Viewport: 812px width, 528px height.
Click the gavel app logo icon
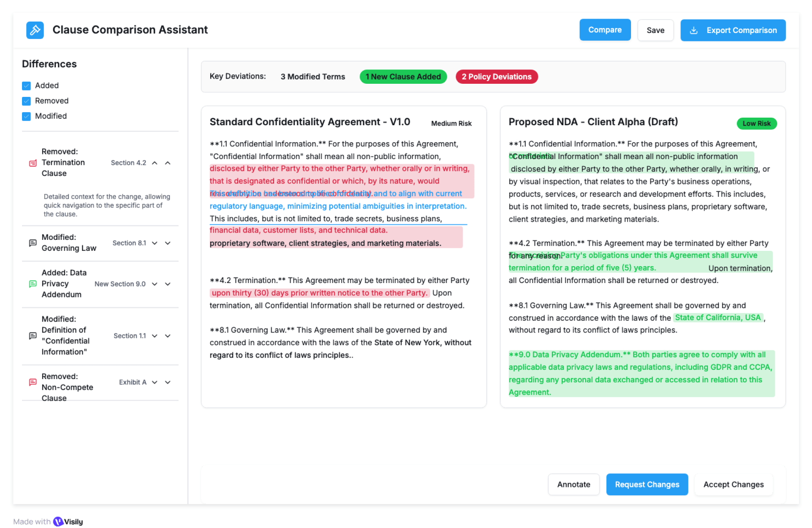pyautogui.click(x=35, y=30)
